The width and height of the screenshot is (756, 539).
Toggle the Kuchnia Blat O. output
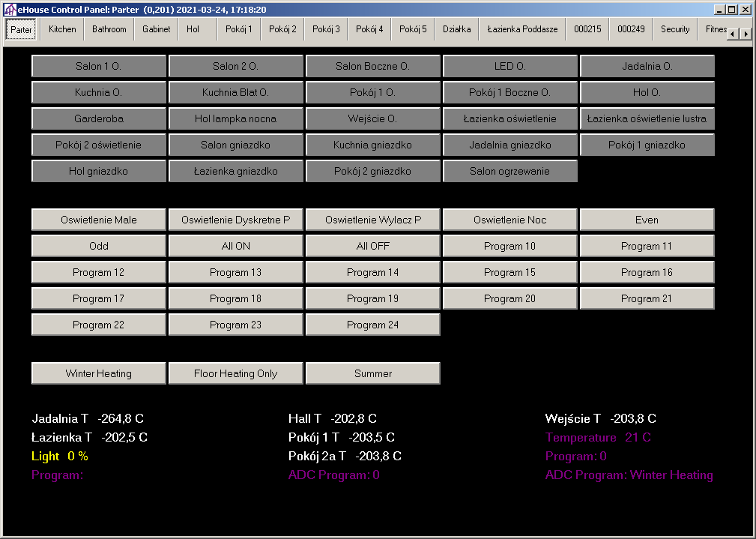click(x=235, y=92)
